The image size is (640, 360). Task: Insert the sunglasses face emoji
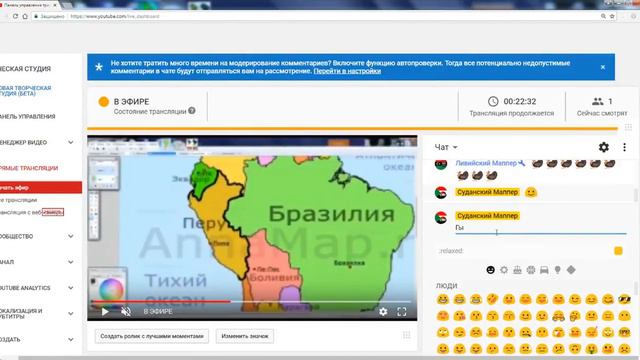(624, 299)
